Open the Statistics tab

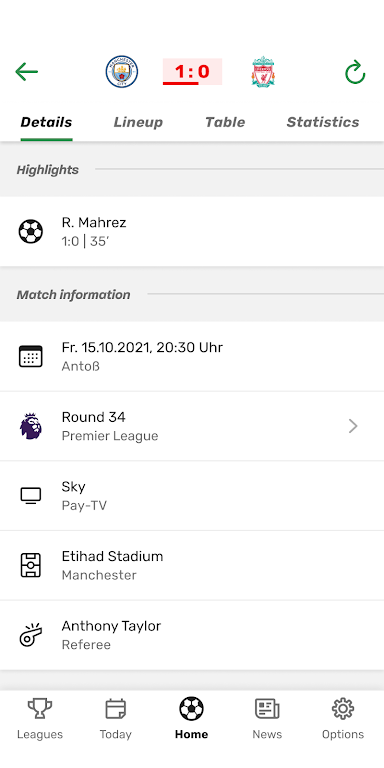(323, 122)
